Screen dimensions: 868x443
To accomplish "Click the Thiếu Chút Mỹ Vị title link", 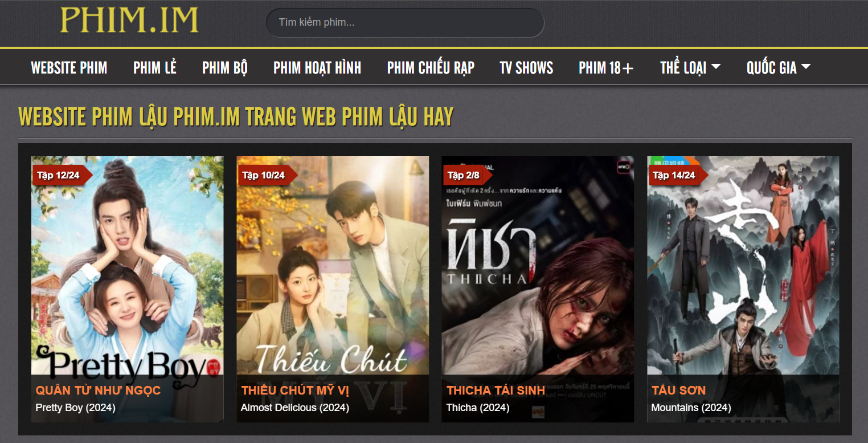I will (295, 391).
